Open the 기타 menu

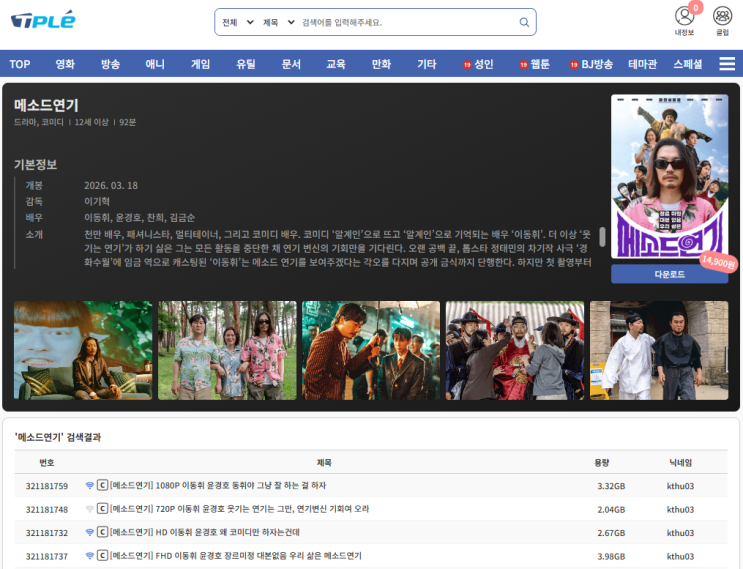[426, 64]
